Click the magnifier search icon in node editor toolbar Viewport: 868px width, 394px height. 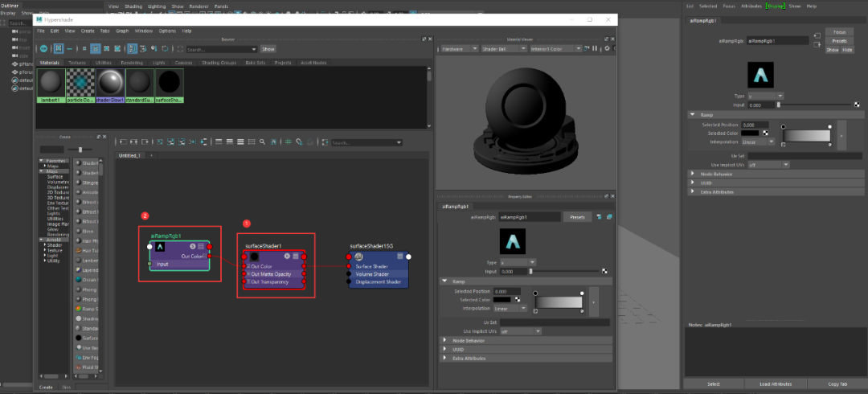262,142
